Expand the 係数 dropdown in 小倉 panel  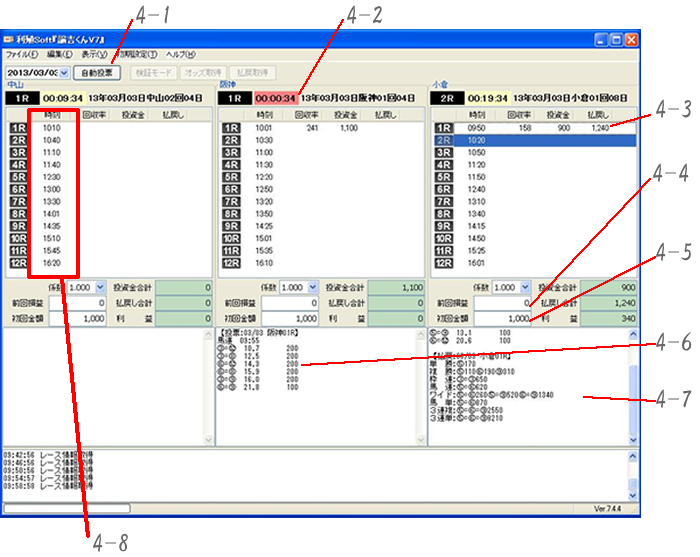524,286
